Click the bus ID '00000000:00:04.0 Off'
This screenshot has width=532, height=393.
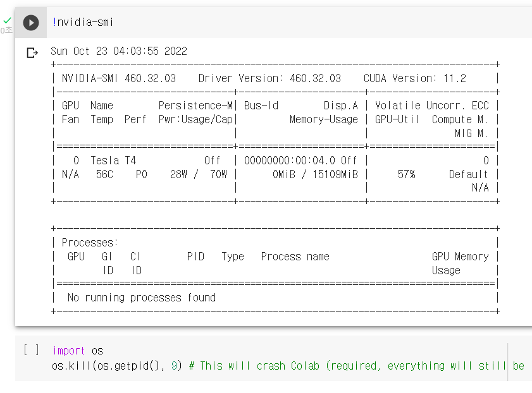[300, 160]
